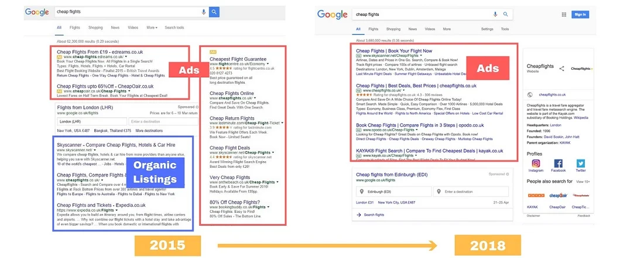Click the Google logo in the 2018 screenshot

pyautogui.click(x=333, y=15)
